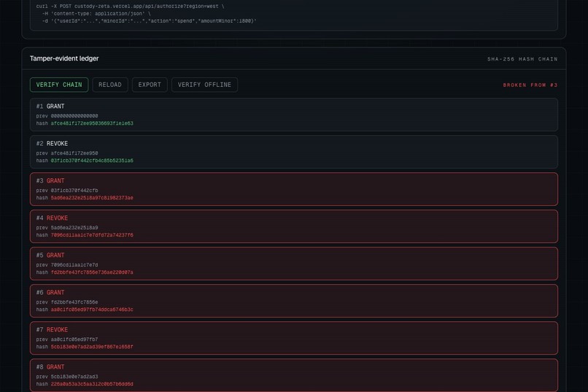588x392 pixels.
Task: Select ledger entry '#5 GRANT' title
Action: click(x=50, y=255)
